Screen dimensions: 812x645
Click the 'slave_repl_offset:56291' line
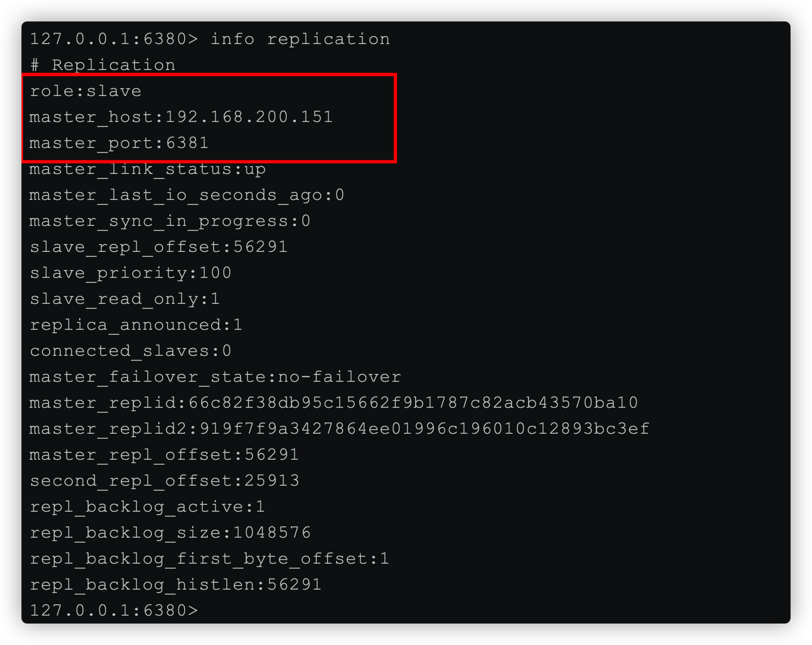159,247
